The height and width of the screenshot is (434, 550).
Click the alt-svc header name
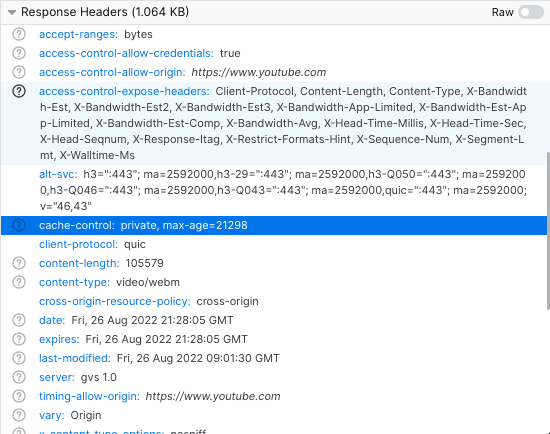[58, 174]
